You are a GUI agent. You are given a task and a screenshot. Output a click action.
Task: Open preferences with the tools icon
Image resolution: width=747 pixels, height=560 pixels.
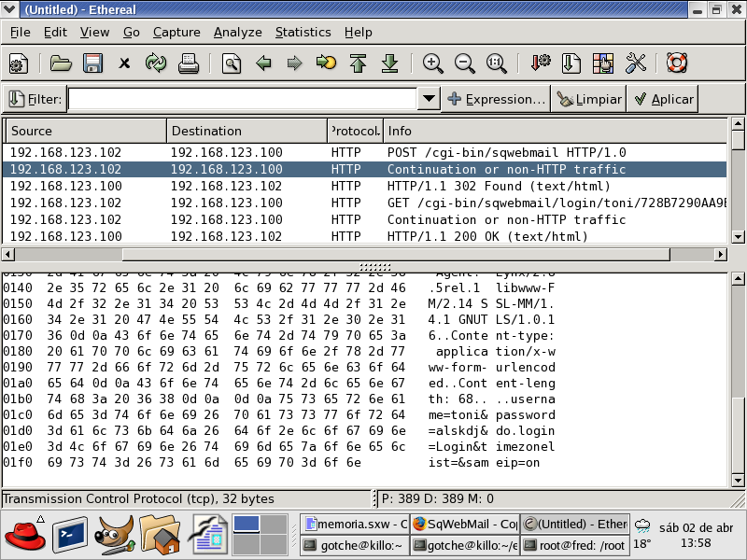click(x=635, y=63)
